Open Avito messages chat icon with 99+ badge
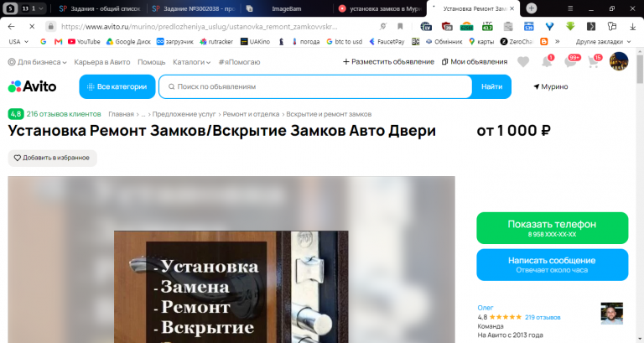644x343 pixels. click(x=570, y=61)
